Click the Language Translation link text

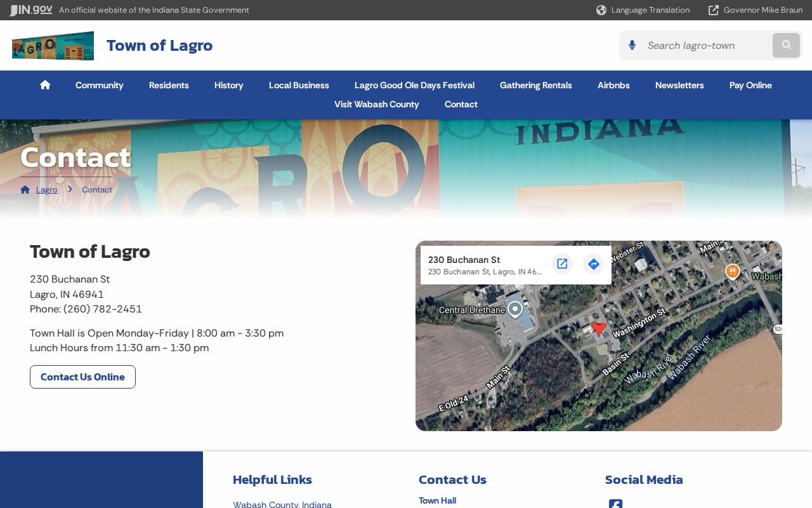point(650,10)
